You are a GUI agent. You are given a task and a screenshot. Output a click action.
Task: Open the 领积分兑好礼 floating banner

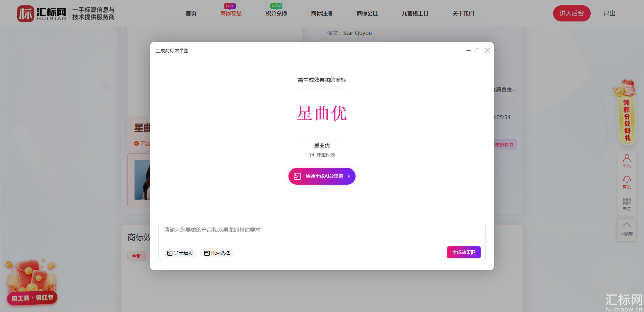pos(626,112)
